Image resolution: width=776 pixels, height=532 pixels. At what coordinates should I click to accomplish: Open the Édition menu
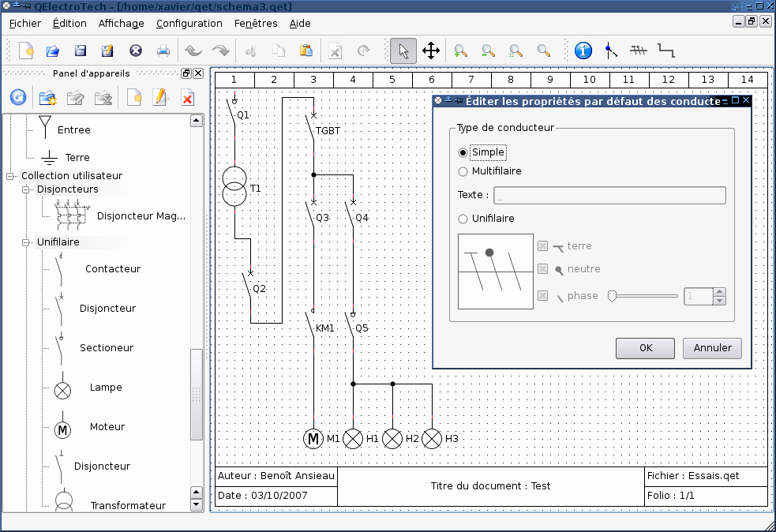tap(69, 23)
